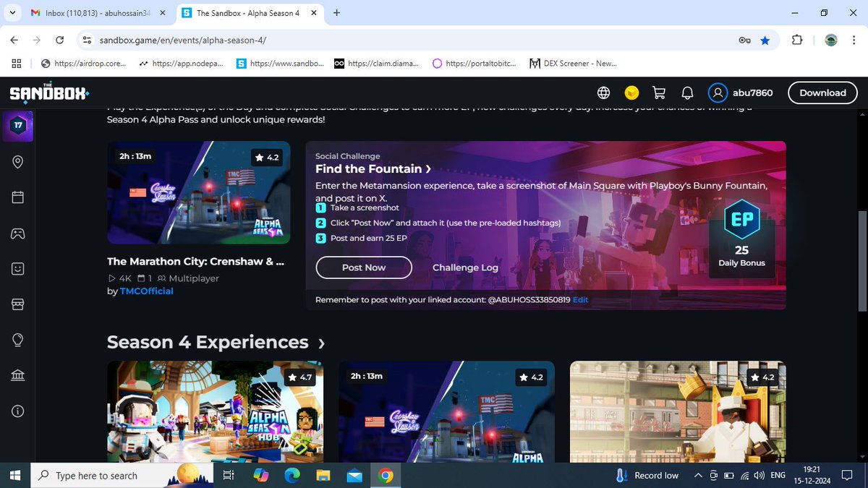Open the app.nodepa bookmark
The image size is (868, 488).
(x=182, y=64)
